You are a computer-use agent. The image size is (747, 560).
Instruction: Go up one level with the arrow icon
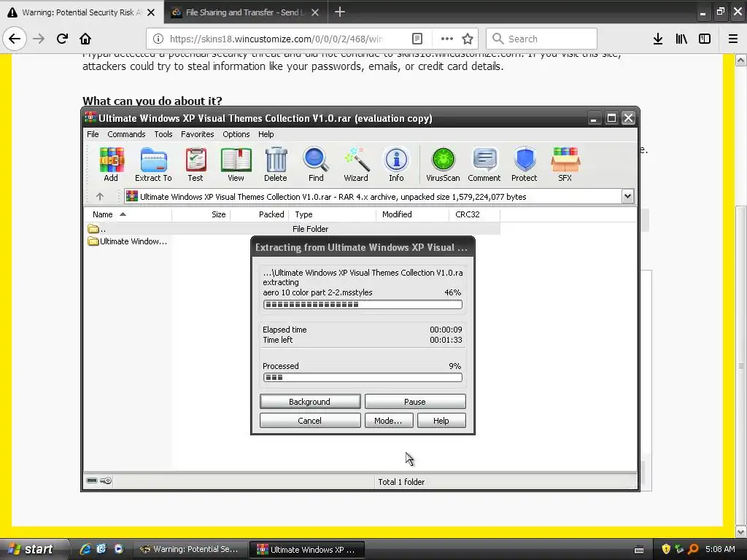pyautogui.click(x=99, y=196)
